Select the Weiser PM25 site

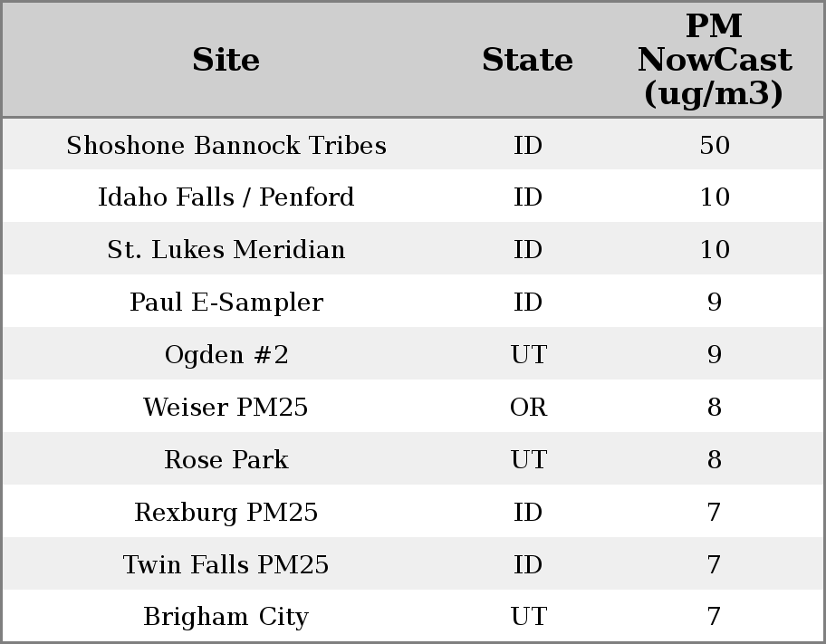point(226,408)
